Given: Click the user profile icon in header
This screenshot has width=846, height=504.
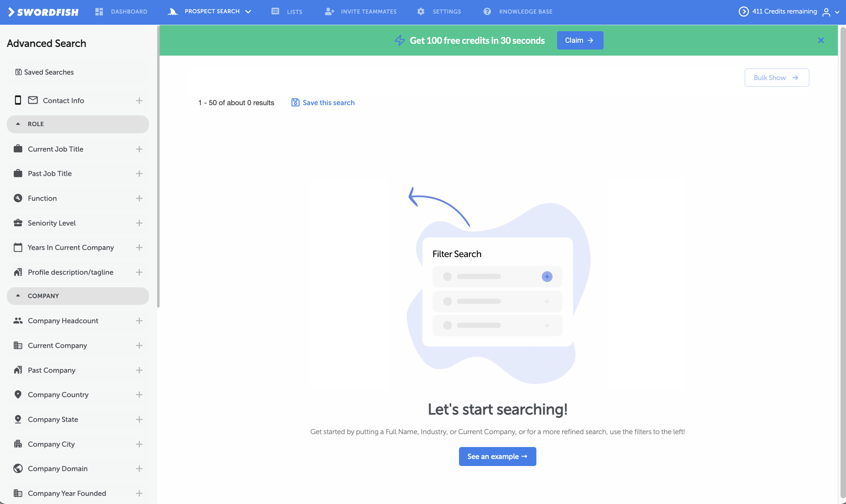Looking at the screenshot, I should (826, 12).
